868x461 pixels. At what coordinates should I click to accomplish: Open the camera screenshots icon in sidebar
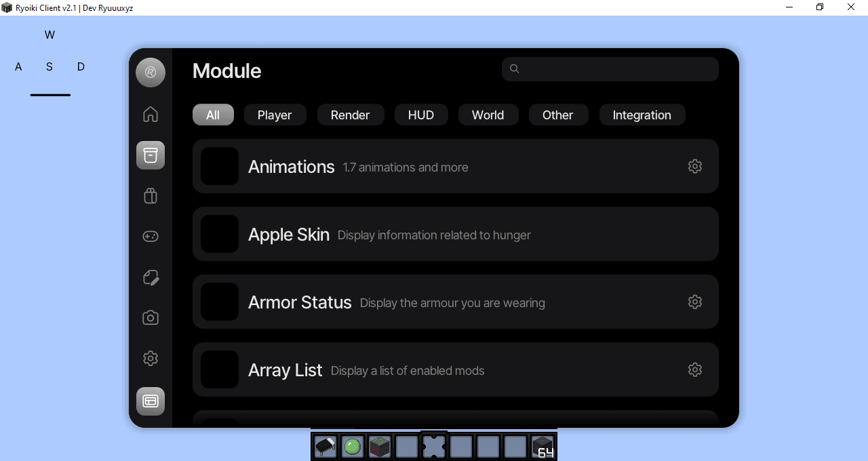[151, 317]
